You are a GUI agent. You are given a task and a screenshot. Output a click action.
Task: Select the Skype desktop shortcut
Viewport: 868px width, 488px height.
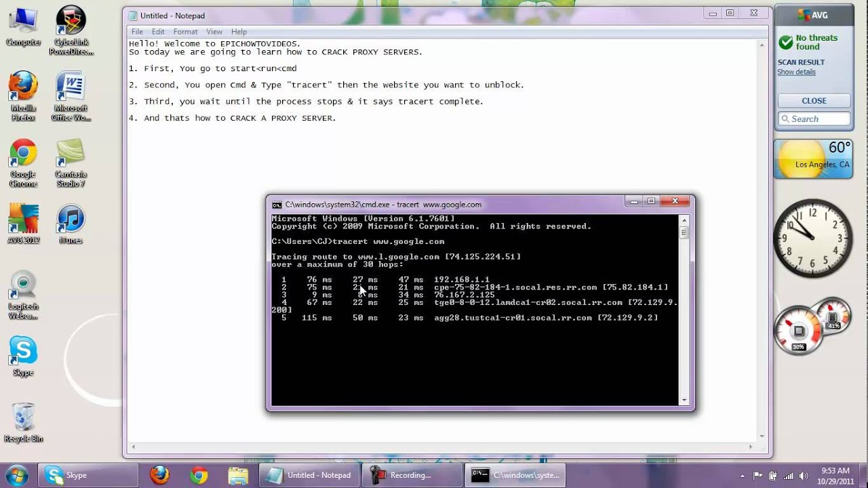tap(23, 357)
